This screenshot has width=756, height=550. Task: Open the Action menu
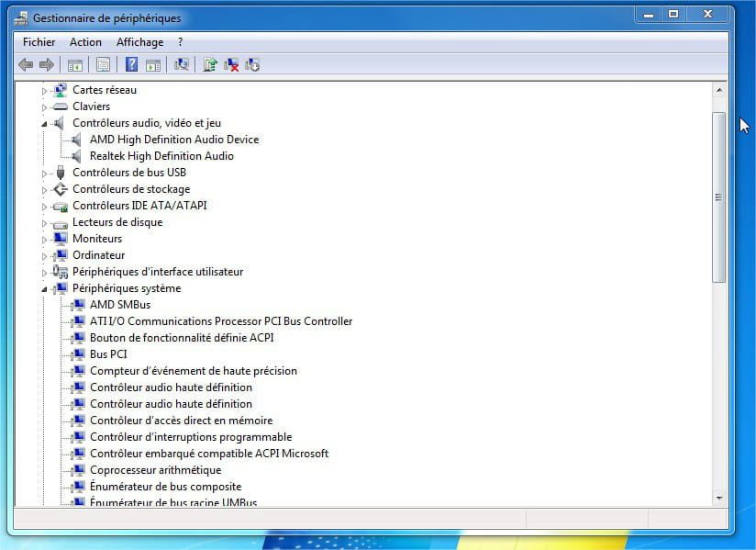(85, 42)
